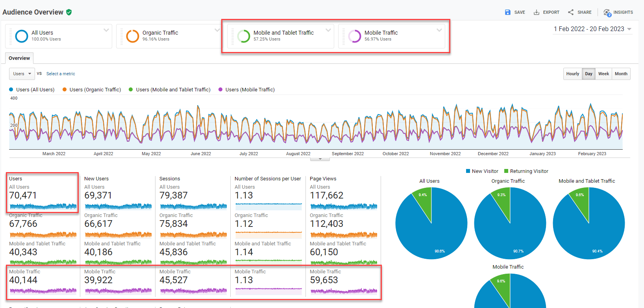
Task: Expand the date range picker arrow
Action: tap(629, 29)
